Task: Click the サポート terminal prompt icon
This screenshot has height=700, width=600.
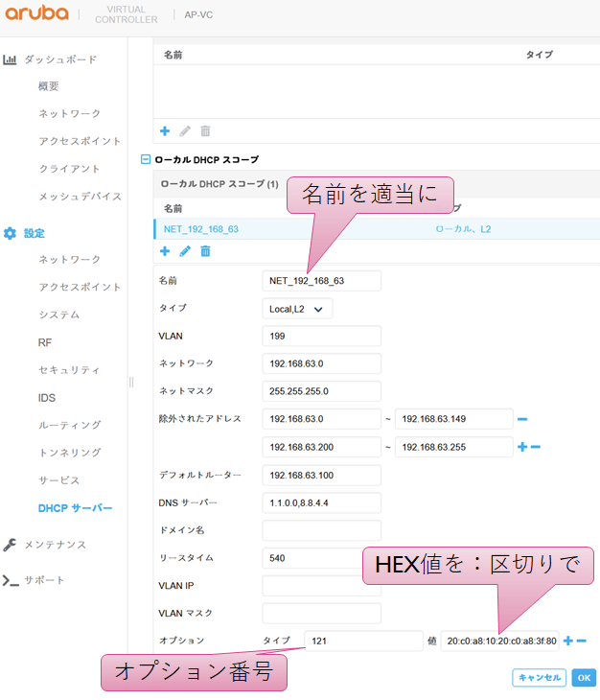Action: point(11,580)
